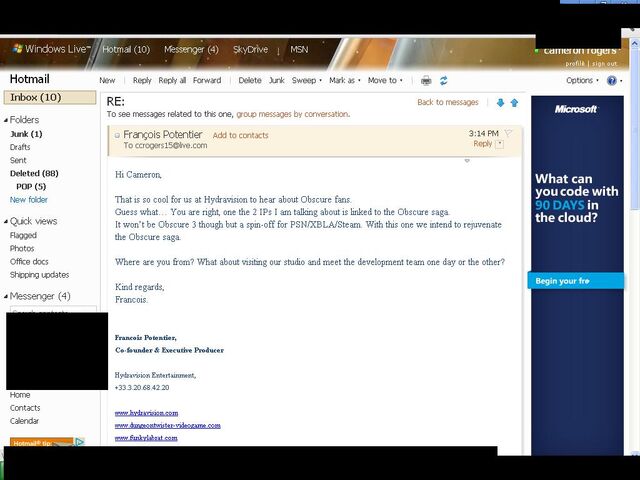Toggle sender status box beside François Potentier

tap(117, 135)
